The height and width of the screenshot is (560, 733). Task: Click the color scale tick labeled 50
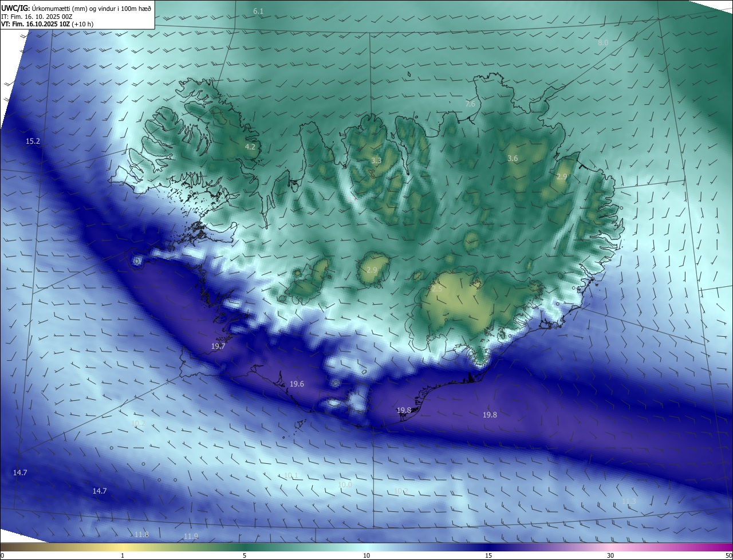[728, 555]
